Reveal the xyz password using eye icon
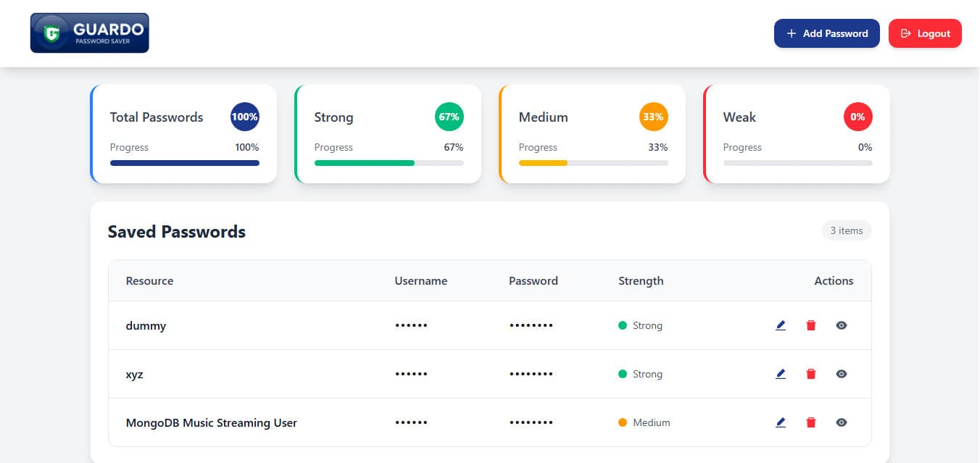This screenshot has height=463, width=980. (x=841, y=374)
